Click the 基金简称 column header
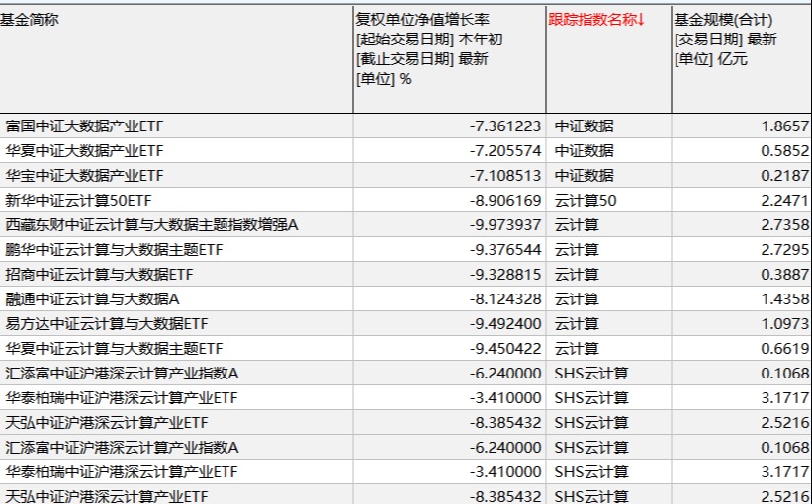 [30, 20]
